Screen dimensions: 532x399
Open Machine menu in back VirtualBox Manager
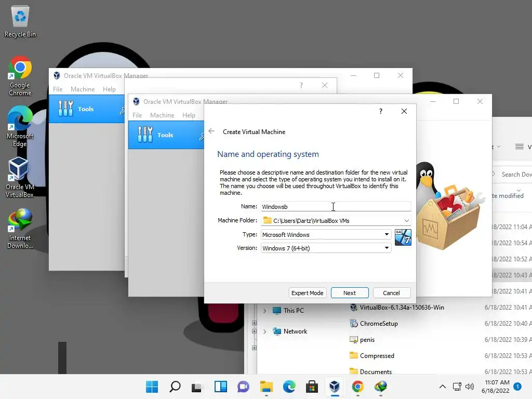83,89
